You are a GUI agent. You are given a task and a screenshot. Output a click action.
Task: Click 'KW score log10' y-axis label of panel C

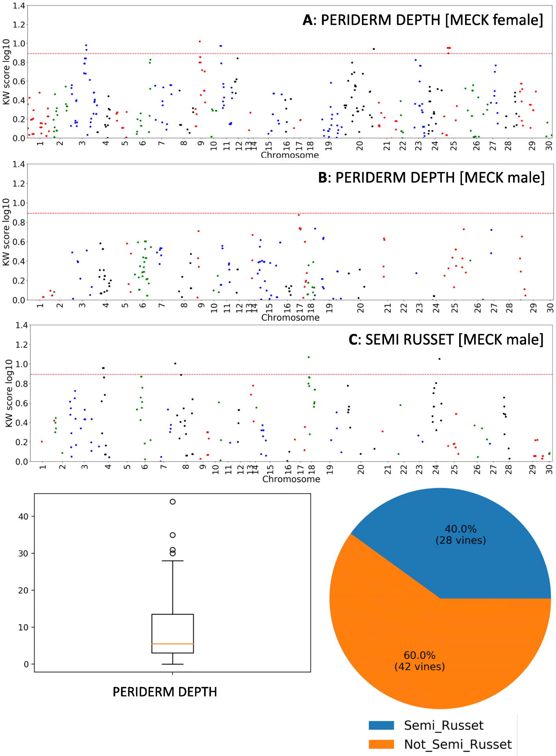pyautogui.click(x=9, y=393)
